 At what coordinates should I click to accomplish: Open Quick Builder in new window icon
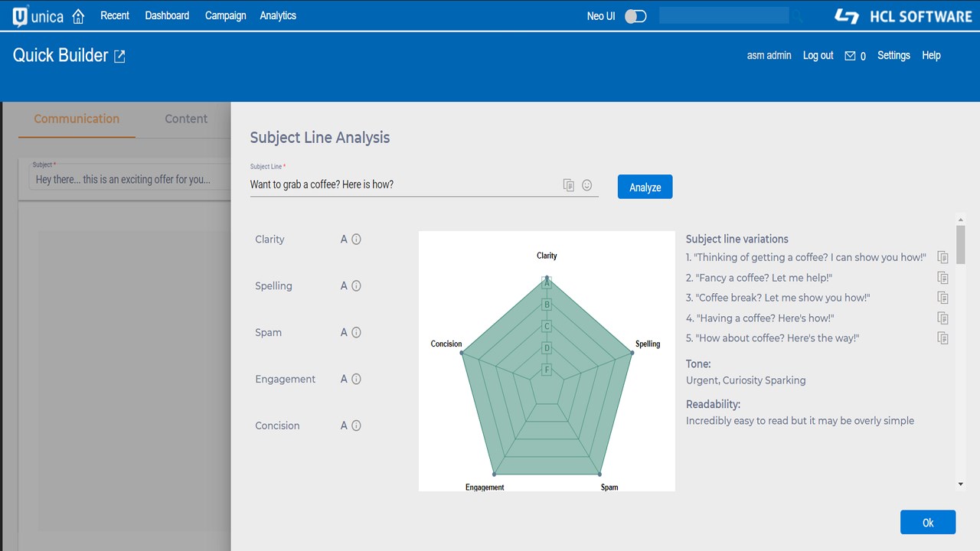[x=119, y=56]
